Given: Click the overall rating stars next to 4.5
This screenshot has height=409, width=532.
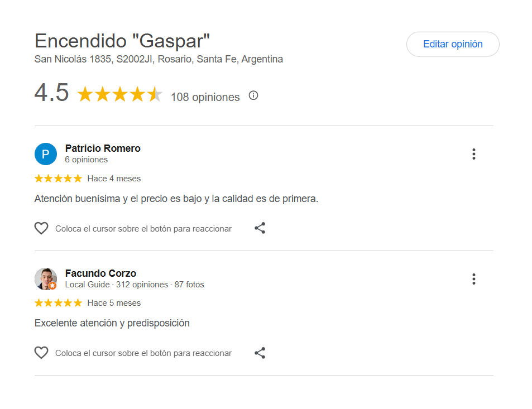Looking at the screenshot, I should (x=119, y=95).
